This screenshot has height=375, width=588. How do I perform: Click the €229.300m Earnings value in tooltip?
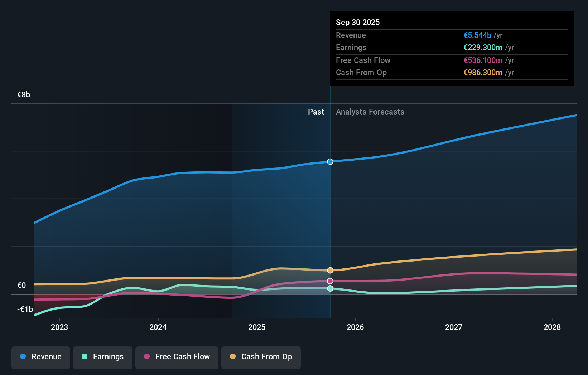tap(483, 47)
